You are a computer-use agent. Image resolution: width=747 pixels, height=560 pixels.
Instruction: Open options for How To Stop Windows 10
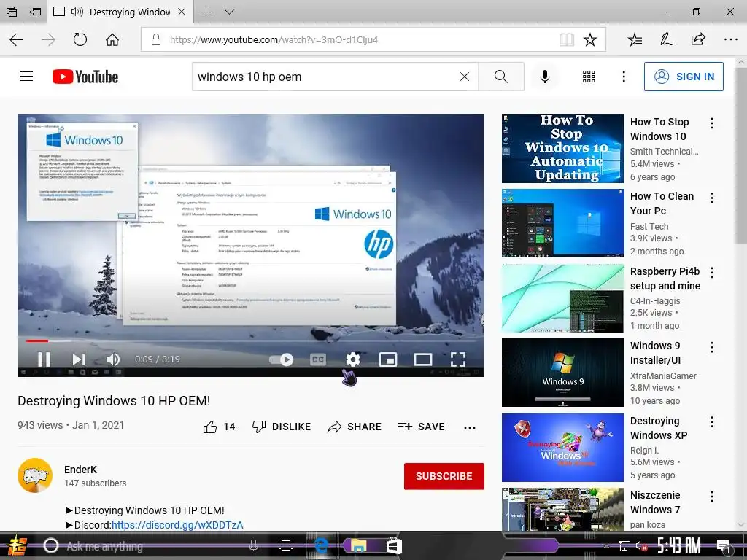point(712,123)
